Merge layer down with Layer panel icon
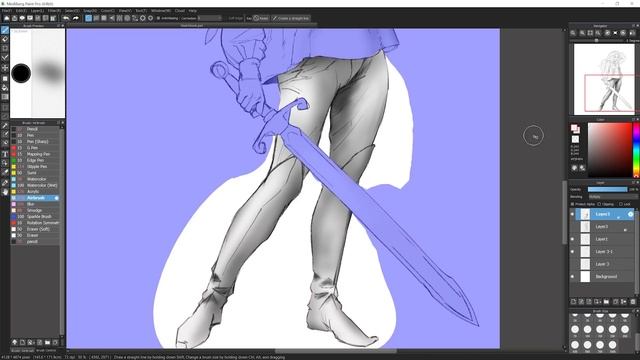Image resolution: width=640 pixels, height=360 pixels. (623, 302)
